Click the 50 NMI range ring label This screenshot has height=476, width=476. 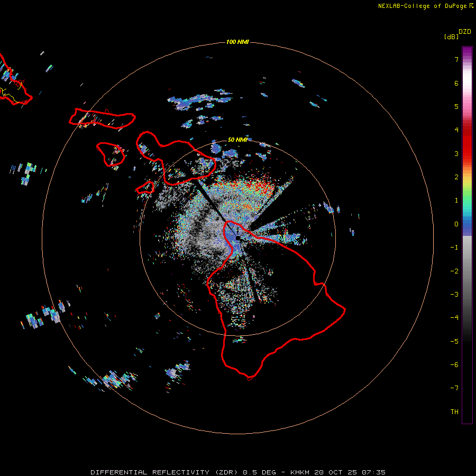pyautogui.click(x=237, y=140)
